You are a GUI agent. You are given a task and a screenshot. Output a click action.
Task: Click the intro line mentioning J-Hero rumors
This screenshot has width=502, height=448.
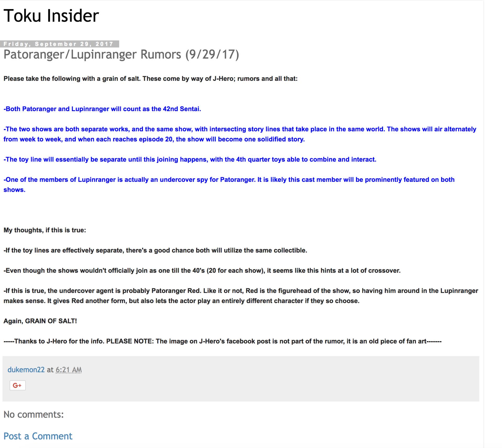[x=150, y=79]
